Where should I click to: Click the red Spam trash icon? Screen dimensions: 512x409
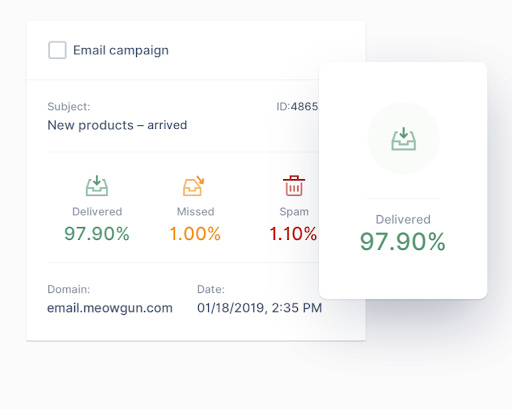(x=294, y=186)
